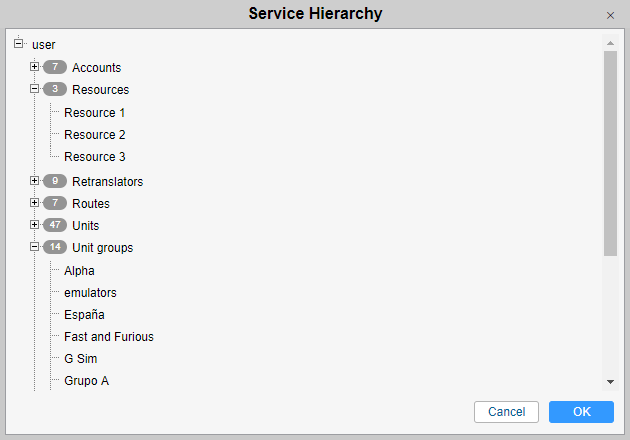Expand the Routes tree node
The height and width of the screenshot is (440, 630).
(35, 203)
